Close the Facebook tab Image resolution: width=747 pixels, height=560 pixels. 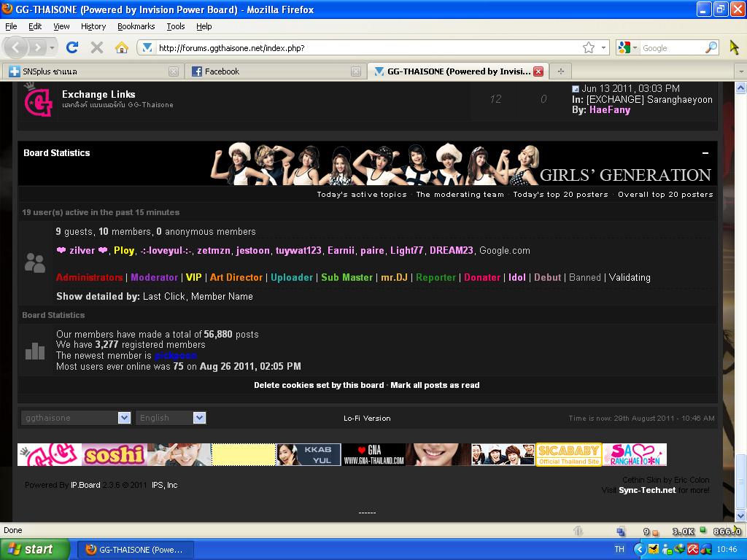356,71
